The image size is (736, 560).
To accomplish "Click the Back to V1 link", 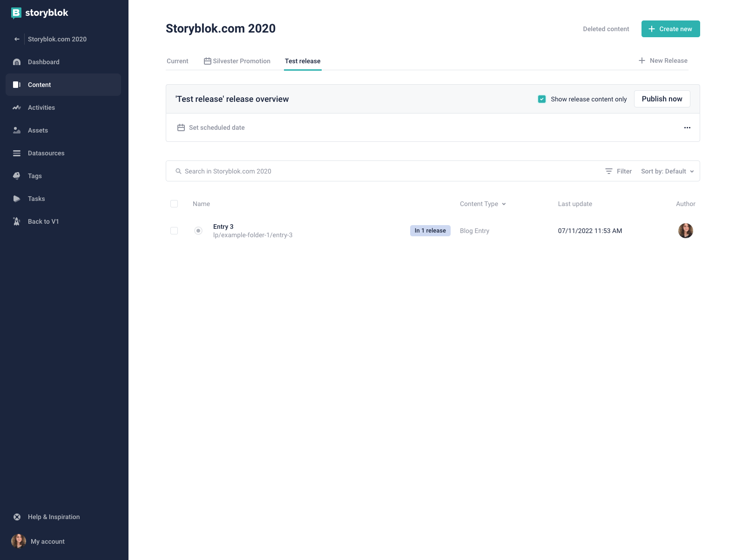I will coord(63,221).
